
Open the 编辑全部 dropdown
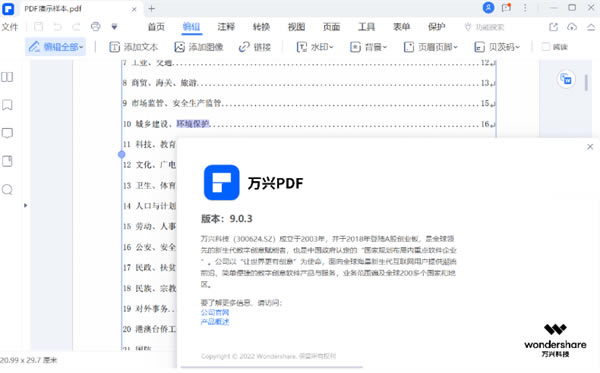tap(56, 47)
